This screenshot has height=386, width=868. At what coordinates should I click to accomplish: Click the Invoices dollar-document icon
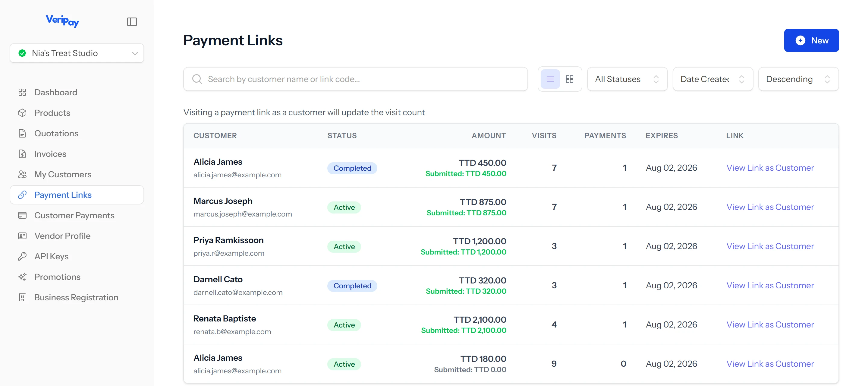tap(22, 154)
